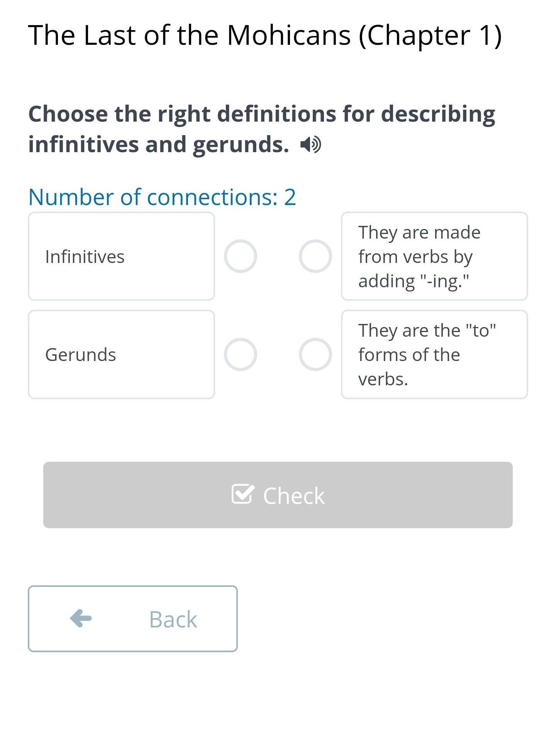Click the checkmark icon inside Check button
This screenshot has width=556, height=756.
tap(243, 494)
